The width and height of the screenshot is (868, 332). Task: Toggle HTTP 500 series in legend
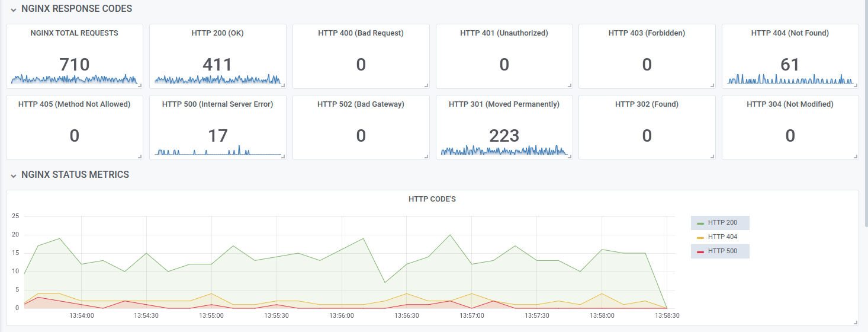tap(722, 251)
